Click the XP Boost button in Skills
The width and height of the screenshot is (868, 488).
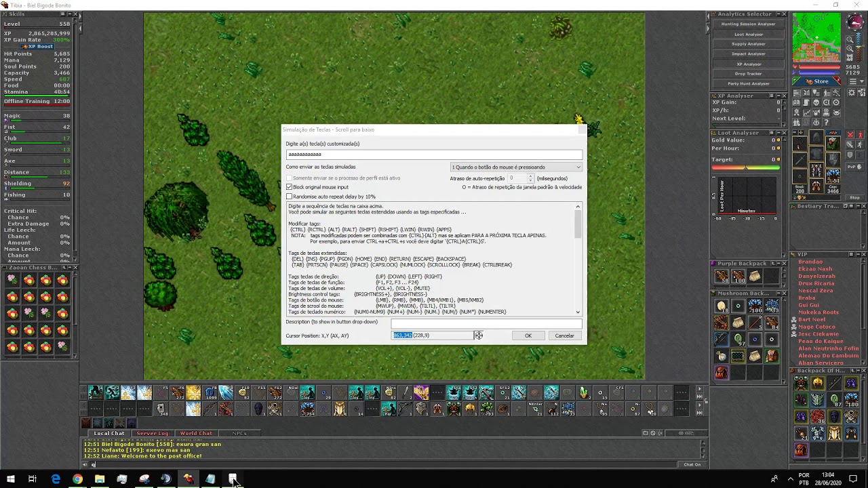[x=37, y=47]
